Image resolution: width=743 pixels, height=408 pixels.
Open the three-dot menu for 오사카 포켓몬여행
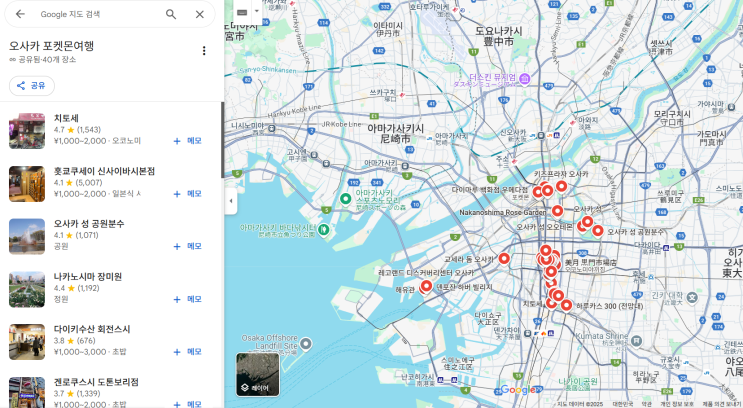pos(204,51)
